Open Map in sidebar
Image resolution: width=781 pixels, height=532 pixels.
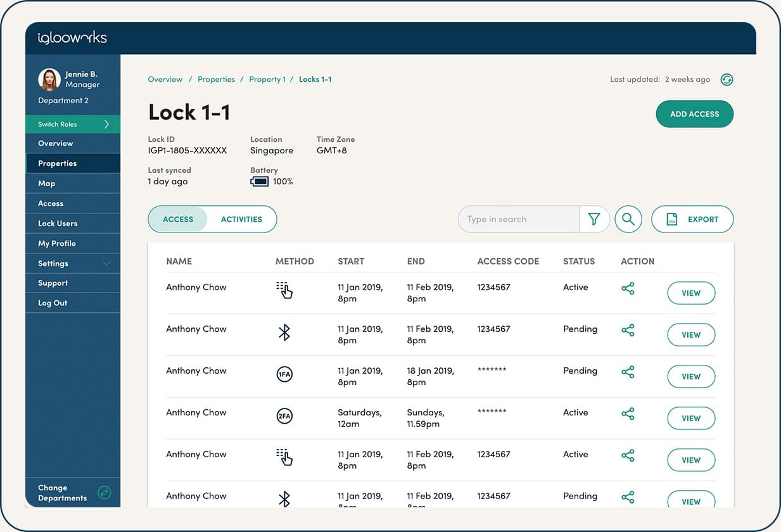pyautogui.click(x=73, y=183)
